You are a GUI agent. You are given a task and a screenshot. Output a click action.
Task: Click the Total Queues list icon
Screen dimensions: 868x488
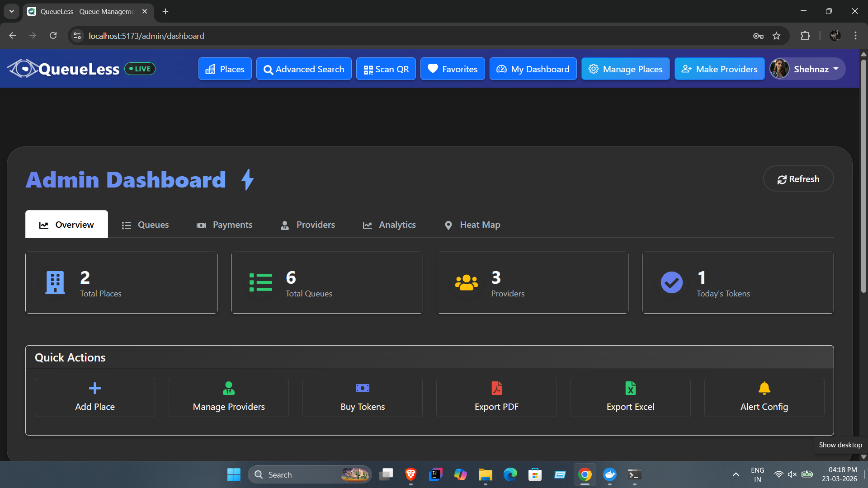(261, 282)
